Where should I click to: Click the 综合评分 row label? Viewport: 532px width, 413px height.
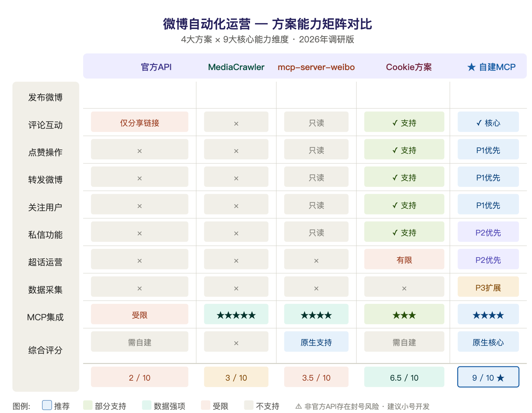[45, 350]
